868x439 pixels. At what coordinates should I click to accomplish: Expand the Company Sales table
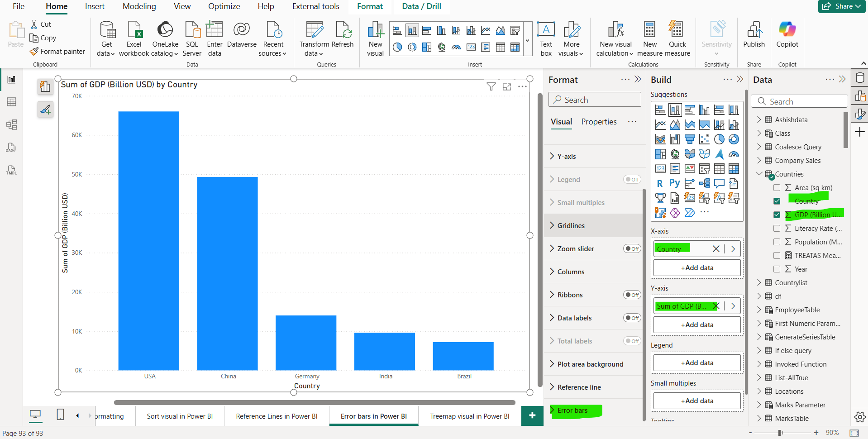[x=759, y=161]
